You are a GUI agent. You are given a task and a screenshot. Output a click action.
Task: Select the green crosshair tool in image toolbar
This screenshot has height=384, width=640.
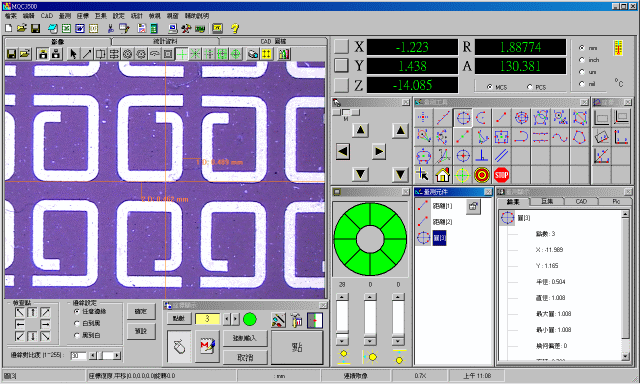pos(182,54)
